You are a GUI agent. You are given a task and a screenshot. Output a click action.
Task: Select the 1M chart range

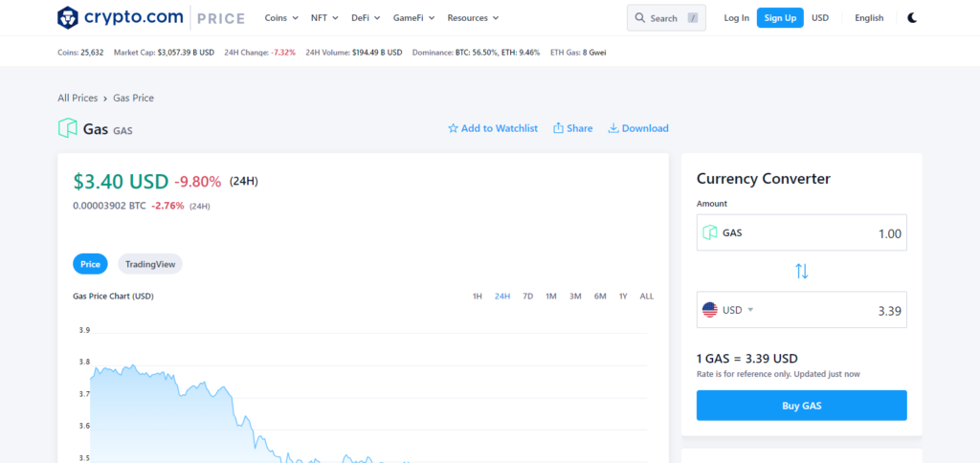[550, 297]
